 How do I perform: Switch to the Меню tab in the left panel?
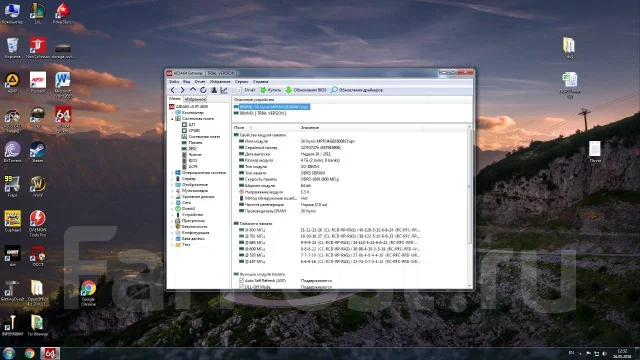click(x=175, y=99)
